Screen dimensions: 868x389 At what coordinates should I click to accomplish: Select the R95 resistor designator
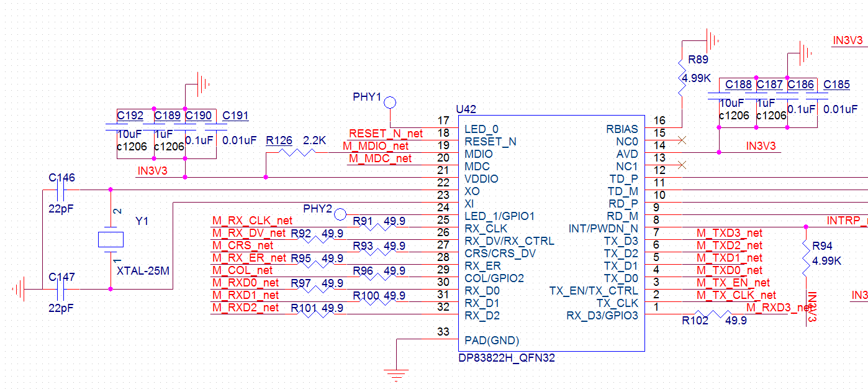301,259
